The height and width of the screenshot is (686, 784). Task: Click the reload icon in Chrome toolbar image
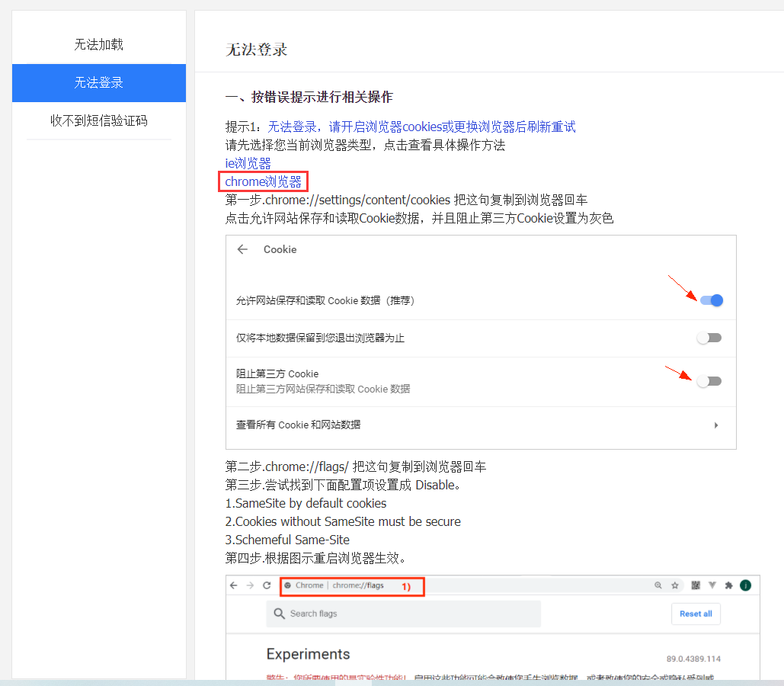[267, 585]
